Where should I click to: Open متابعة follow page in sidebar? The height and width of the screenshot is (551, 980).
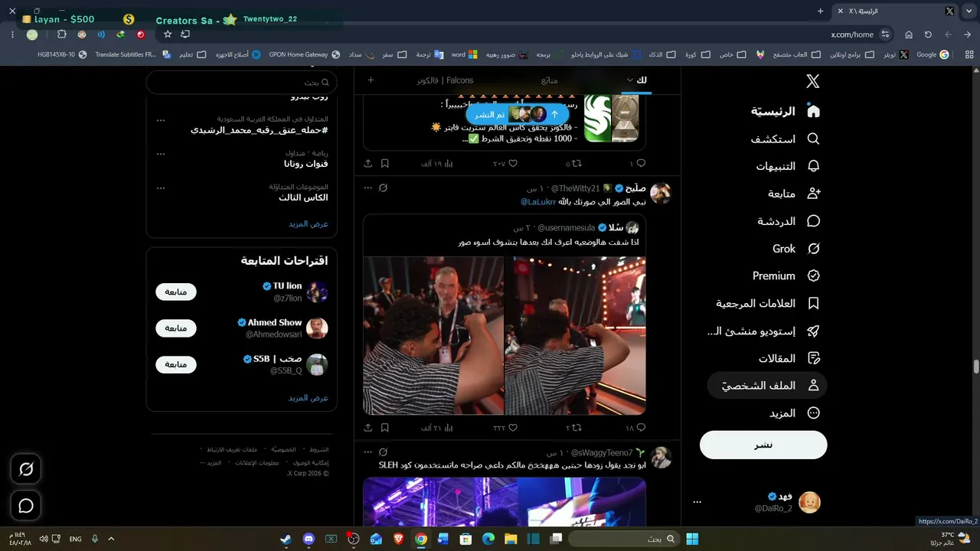794,194
